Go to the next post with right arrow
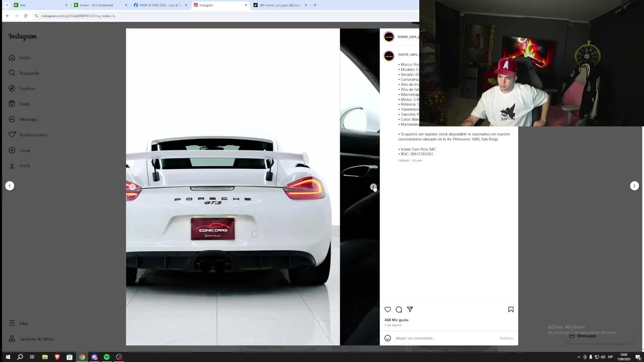644x362 pixels. point(634,186)
